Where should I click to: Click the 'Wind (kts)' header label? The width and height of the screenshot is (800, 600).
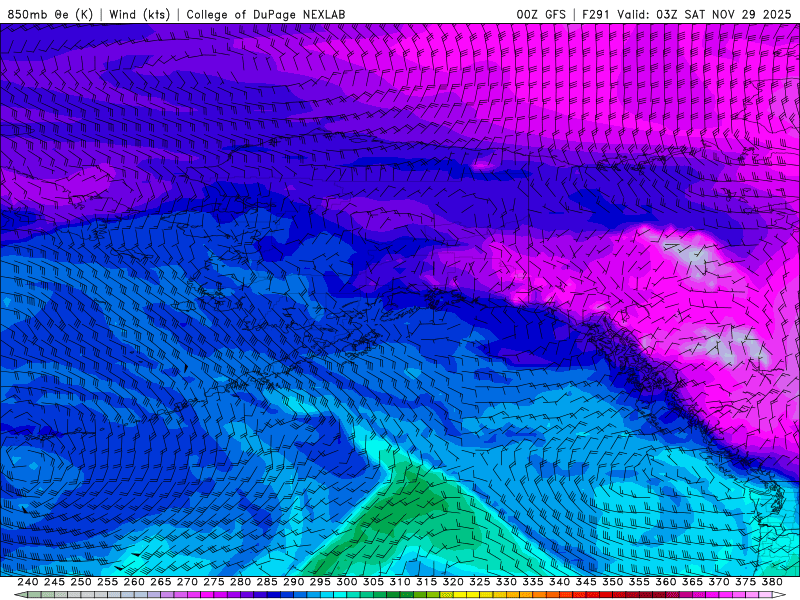pyautogui.click(x=139, y=14)
